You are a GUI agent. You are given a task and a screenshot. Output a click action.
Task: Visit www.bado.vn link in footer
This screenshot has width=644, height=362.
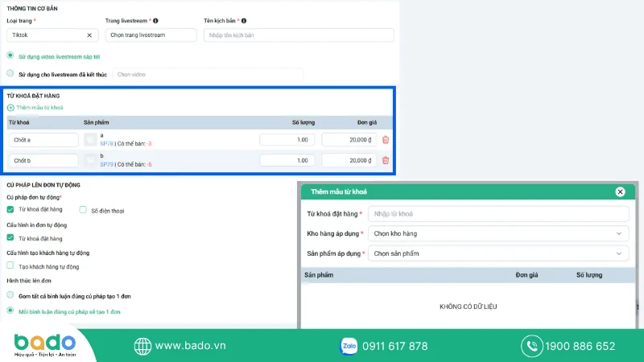coord(190,346)
